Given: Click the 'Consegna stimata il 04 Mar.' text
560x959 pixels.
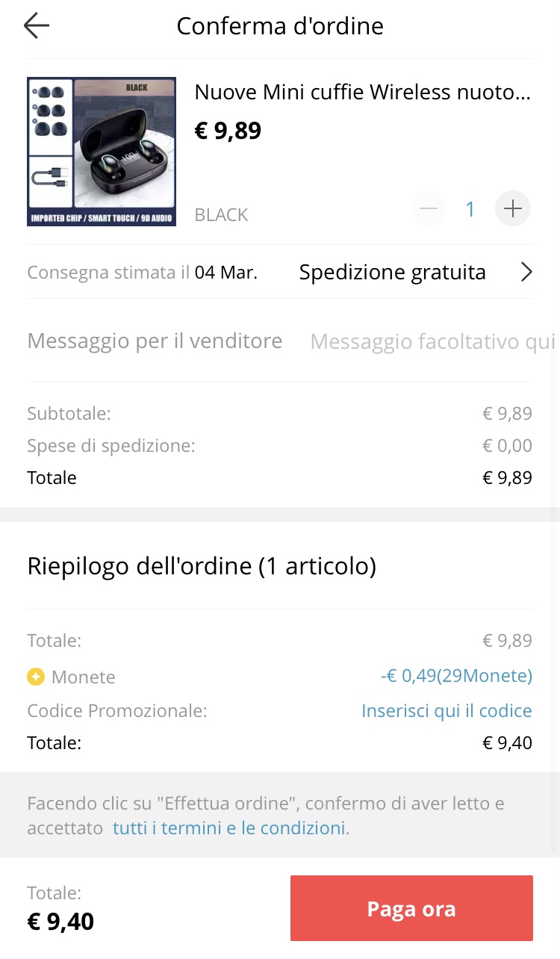Looking at the screenshot, I should 143,273.
